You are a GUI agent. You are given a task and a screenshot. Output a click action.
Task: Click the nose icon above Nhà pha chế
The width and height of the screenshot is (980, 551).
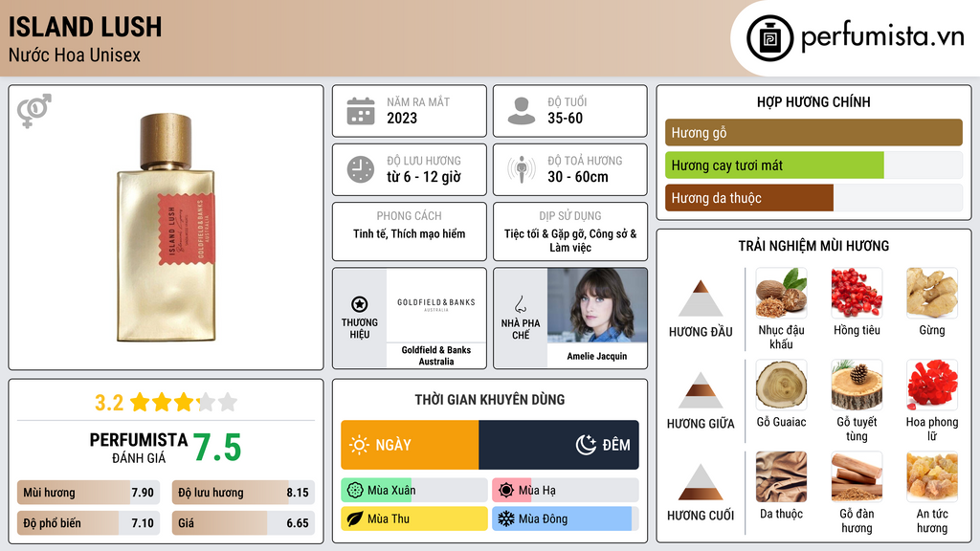[x=520, y=304]
